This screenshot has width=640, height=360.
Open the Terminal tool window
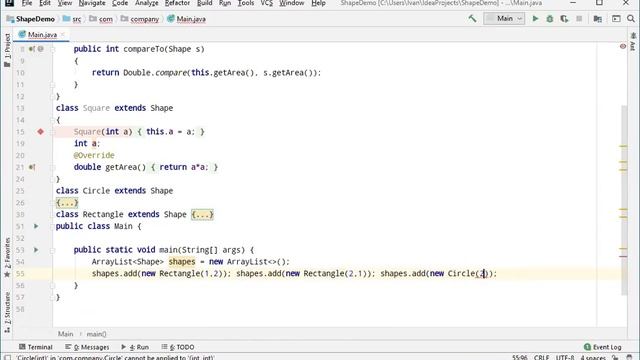[x=36, y=347]
